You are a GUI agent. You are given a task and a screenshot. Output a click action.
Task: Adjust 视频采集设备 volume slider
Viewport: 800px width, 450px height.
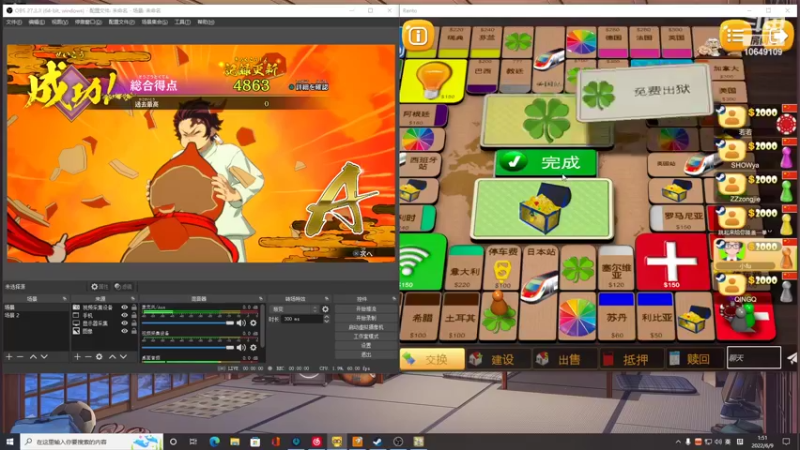[x=188, y=347]
